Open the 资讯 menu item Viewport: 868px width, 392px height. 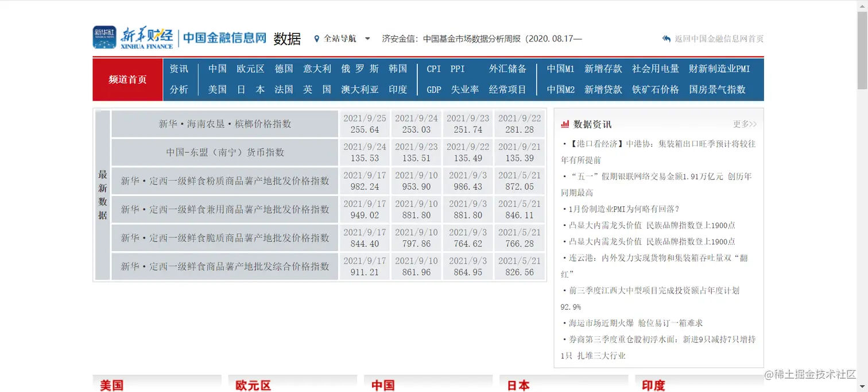[179, 68]
